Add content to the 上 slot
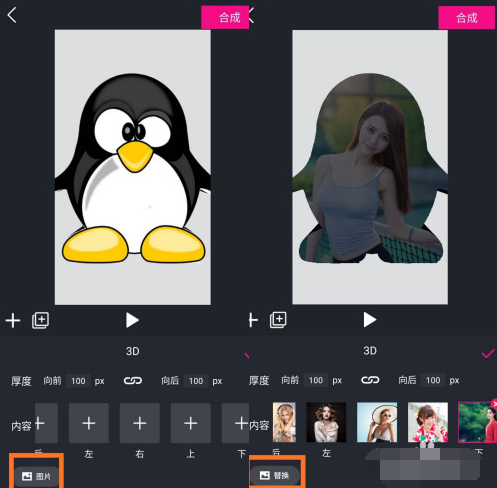Image resolution: width=497 pixels, height=488 pixels. coord(191,423)
